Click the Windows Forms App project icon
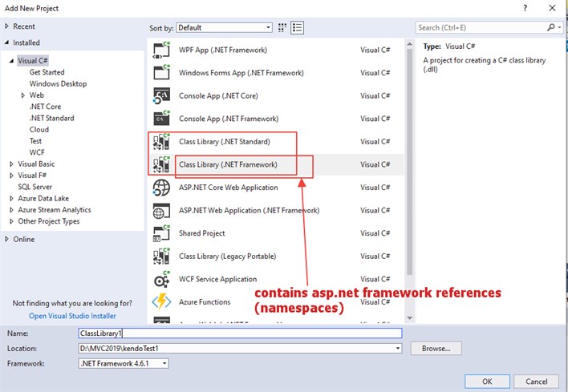The height and width of the screenshot is (392, 568). [161, 73]
